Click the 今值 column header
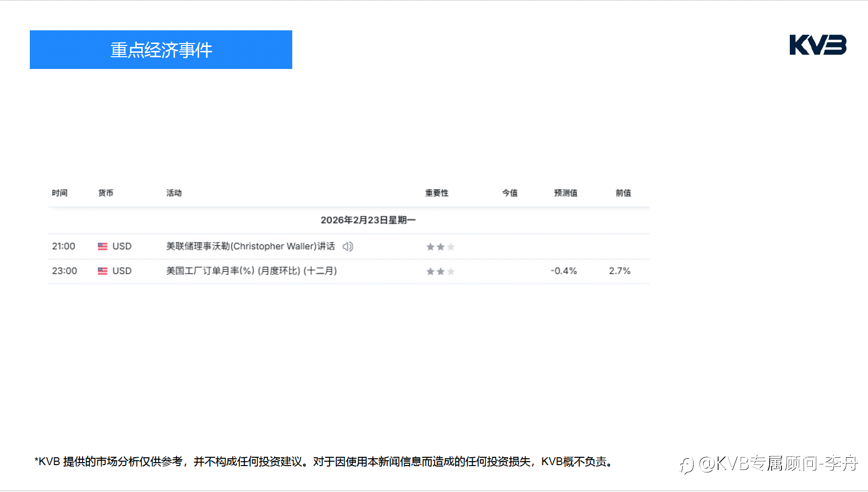The image size is (868, 492). (510, 193)
